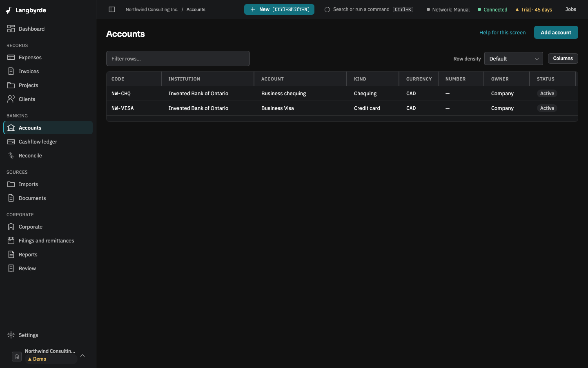Viewport: 588px width, 368px height.
Task: Click the Cashflow ledger icon
Action: 11,141
